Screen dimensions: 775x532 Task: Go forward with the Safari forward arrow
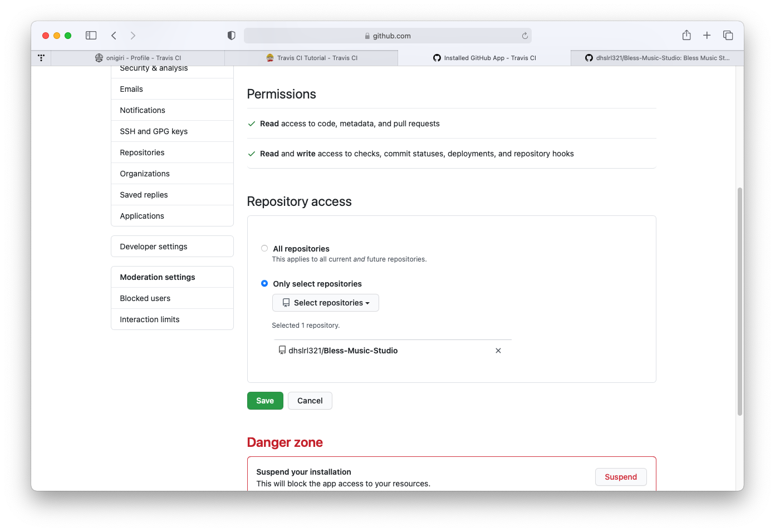(133, 36)
